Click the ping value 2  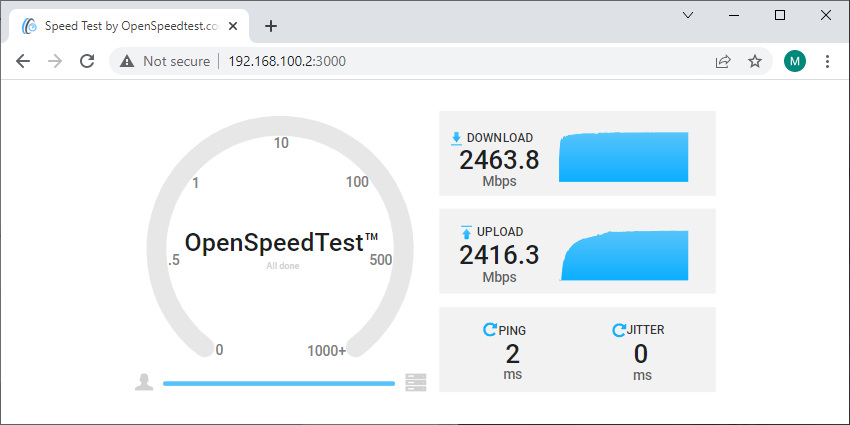[512, 355]
